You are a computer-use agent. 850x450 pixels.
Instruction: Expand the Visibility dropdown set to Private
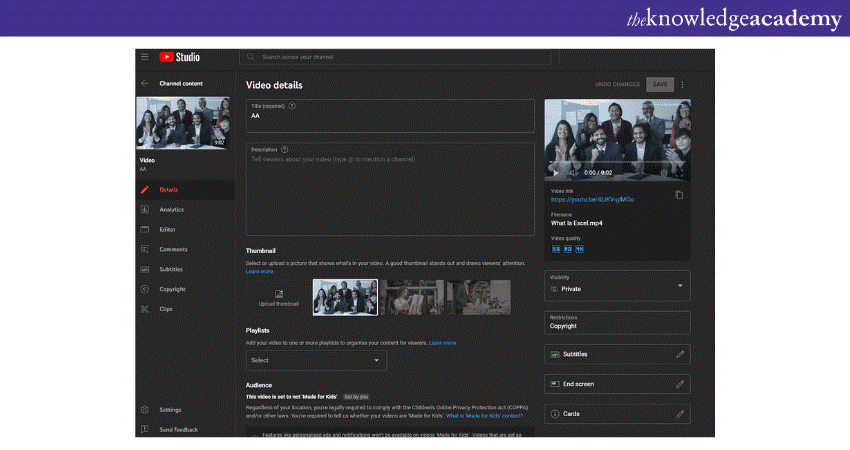(617, 285)
